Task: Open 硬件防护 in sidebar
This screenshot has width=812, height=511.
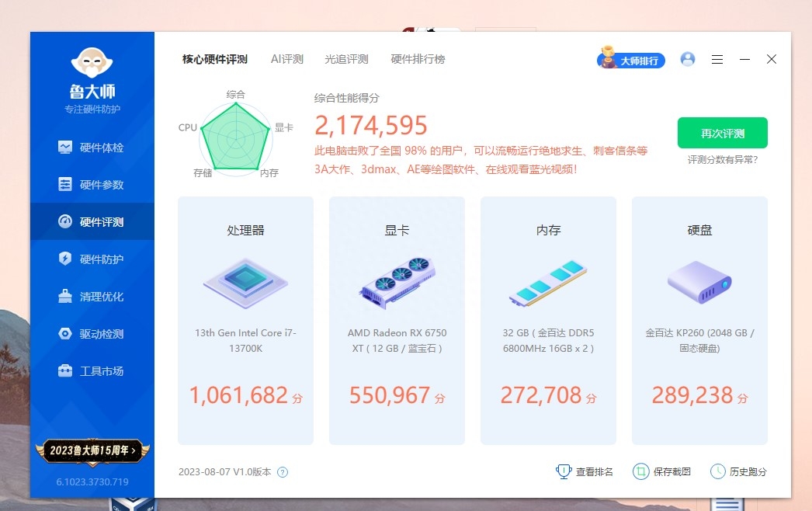Action: 92,259
